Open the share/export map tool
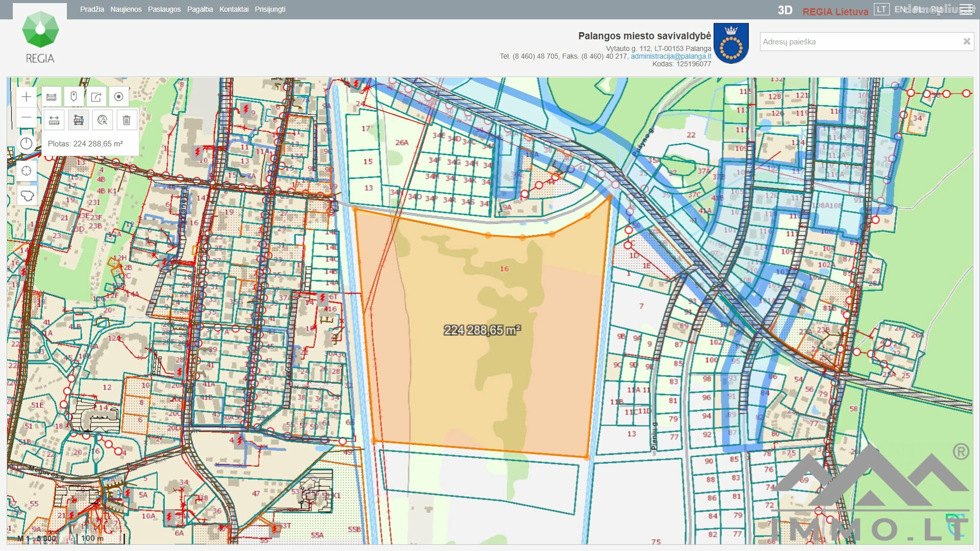Screen dimensions: 980x551 pos(96,97)
